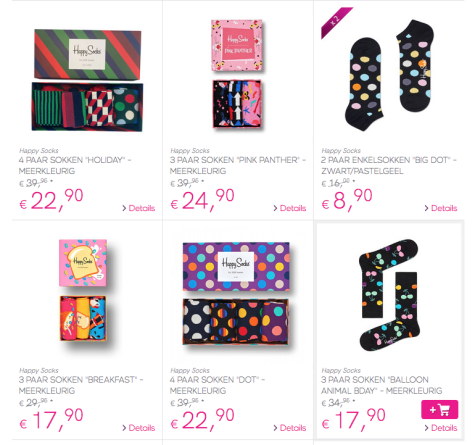The width and height of the screenshot is (475, 445).
Task: Click the Pink Panther gift box image
Action: (237, 74)
